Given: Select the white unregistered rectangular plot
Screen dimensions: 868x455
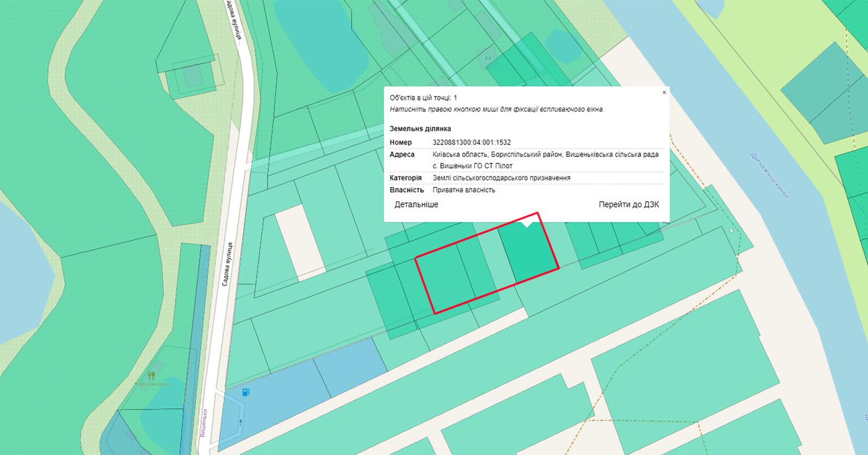Looking at the screenshot, I should pyautogui.click(x=299, y=242).
